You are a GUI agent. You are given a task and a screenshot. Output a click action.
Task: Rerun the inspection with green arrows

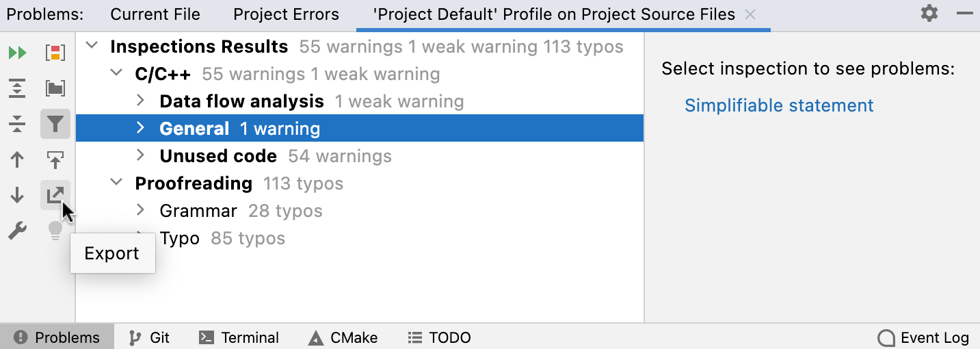tap(17, 53)
